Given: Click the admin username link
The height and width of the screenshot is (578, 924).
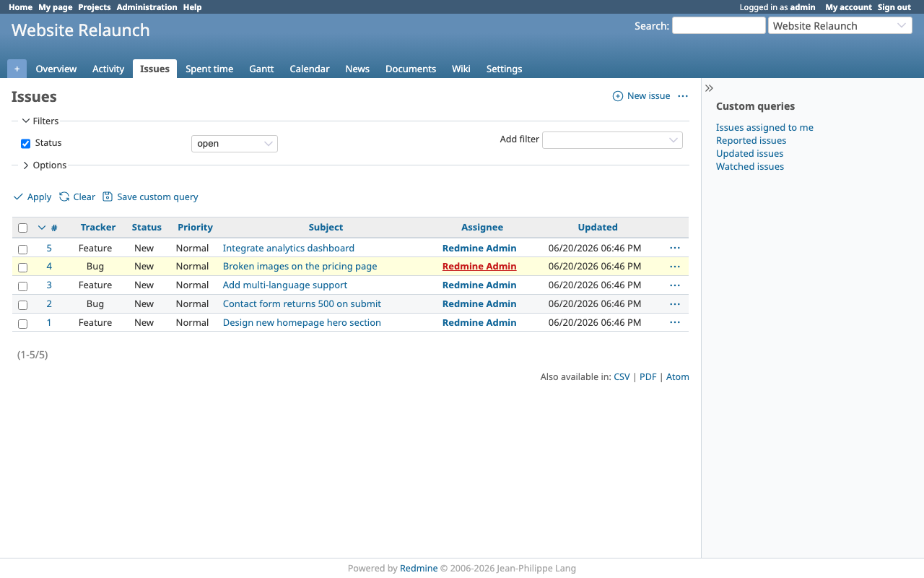Looking at the screenshot, I should point(803,7).
